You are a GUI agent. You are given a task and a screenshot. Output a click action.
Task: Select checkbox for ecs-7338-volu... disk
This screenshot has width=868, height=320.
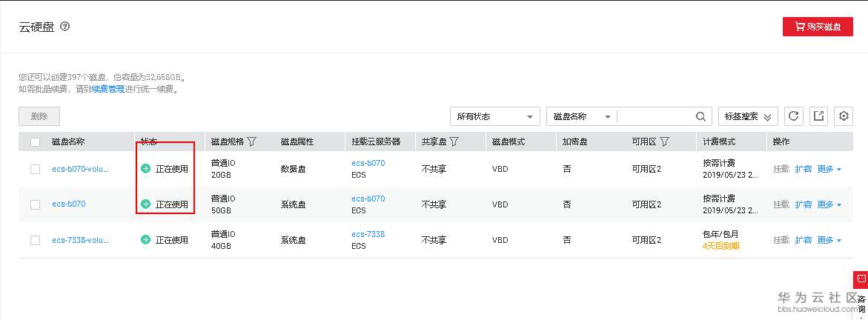pyautogui.click(x=36, y=240)
